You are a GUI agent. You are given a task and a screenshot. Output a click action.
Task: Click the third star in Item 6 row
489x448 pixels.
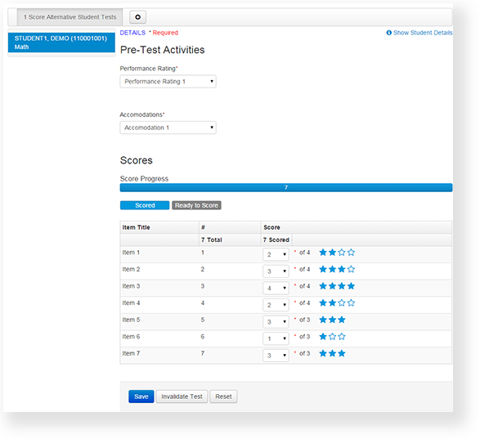pyautogui.click(x=342, y=336)
